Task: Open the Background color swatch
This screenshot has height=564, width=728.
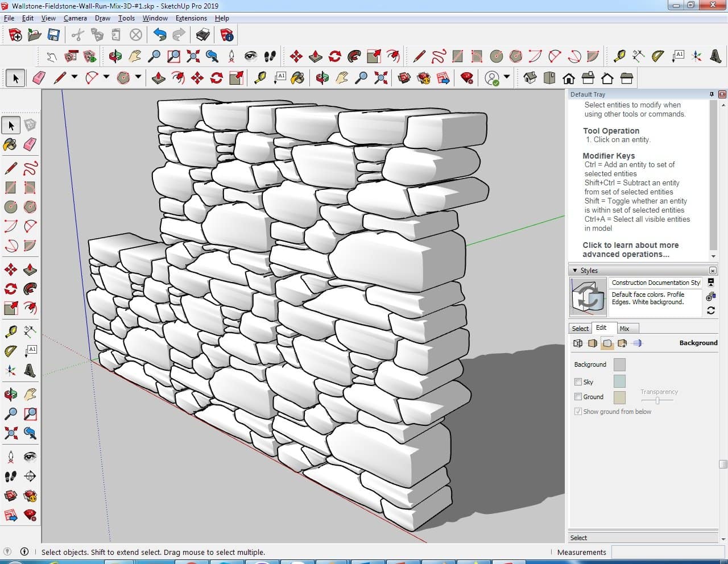Action: [619, 364]
